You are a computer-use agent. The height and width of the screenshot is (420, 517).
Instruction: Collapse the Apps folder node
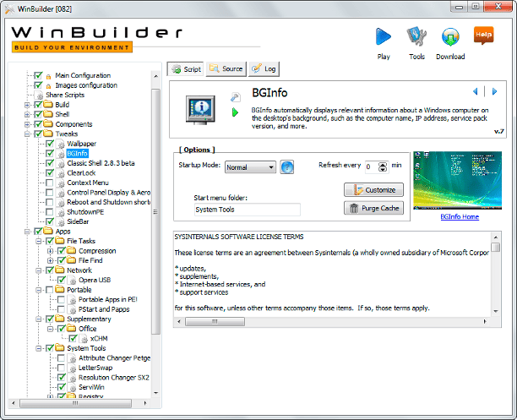tap(27, 232)
